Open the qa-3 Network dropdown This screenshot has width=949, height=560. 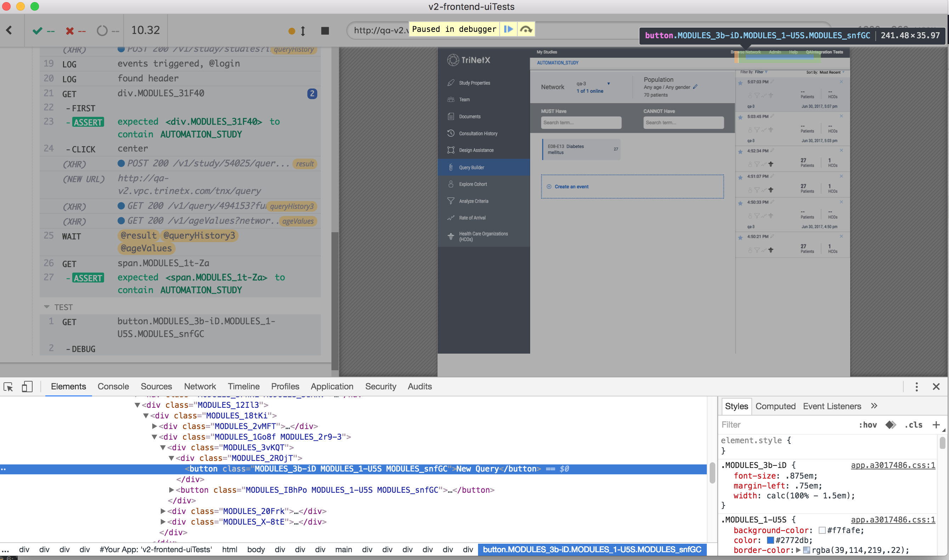click(x=608, y=84)
